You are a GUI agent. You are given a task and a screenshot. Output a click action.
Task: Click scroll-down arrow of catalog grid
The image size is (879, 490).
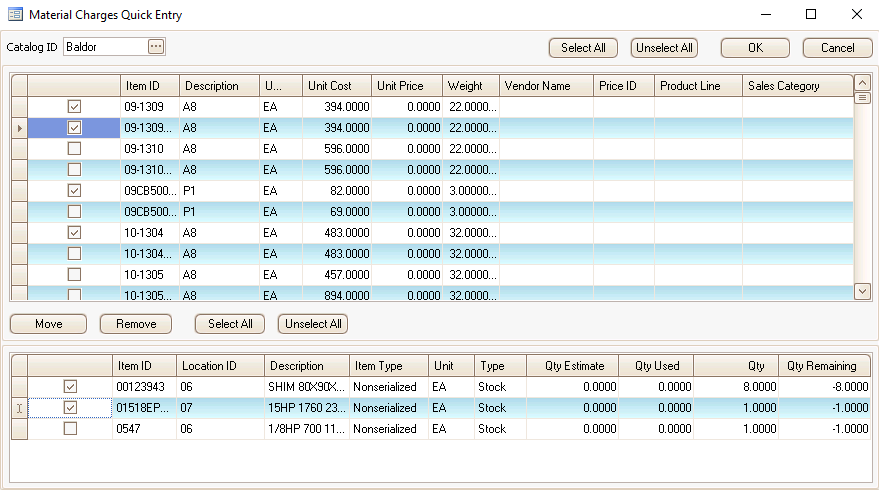(x=862, y=291)
